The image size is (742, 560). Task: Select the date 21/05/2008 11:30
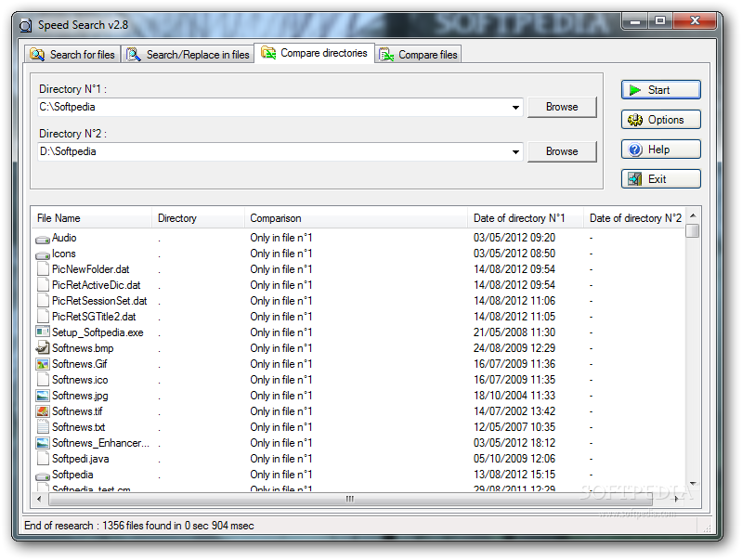514,332
